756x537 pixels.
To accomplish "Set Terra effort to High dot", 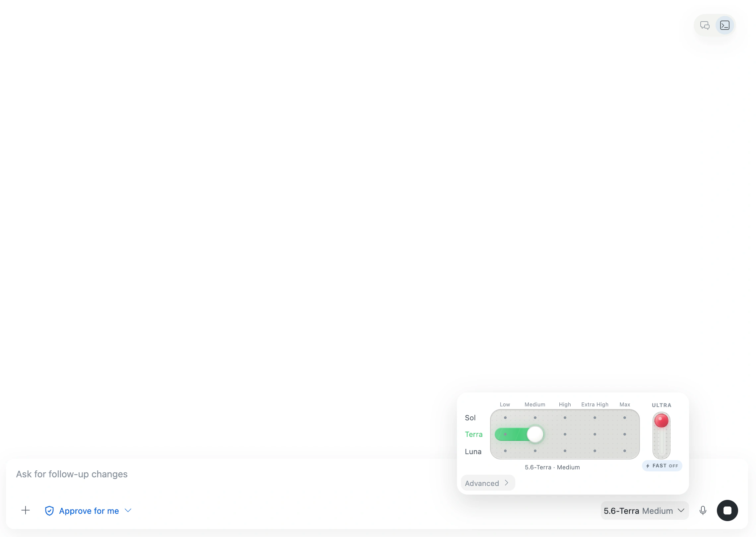I will (x=565, y=434).
